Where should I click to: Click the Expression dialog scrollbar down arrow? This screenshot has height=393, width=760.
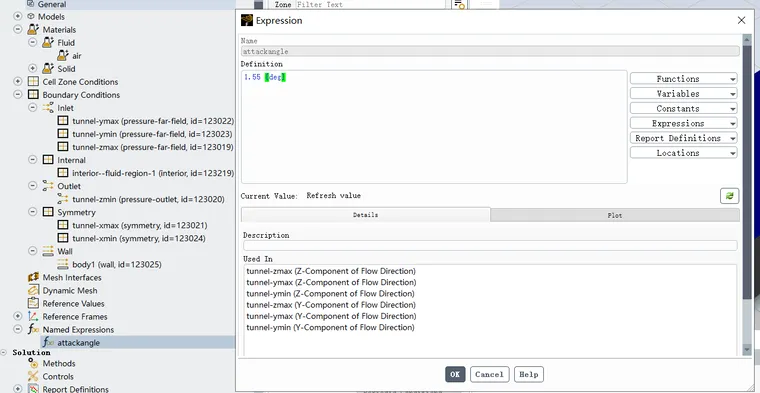click(747, 349)
